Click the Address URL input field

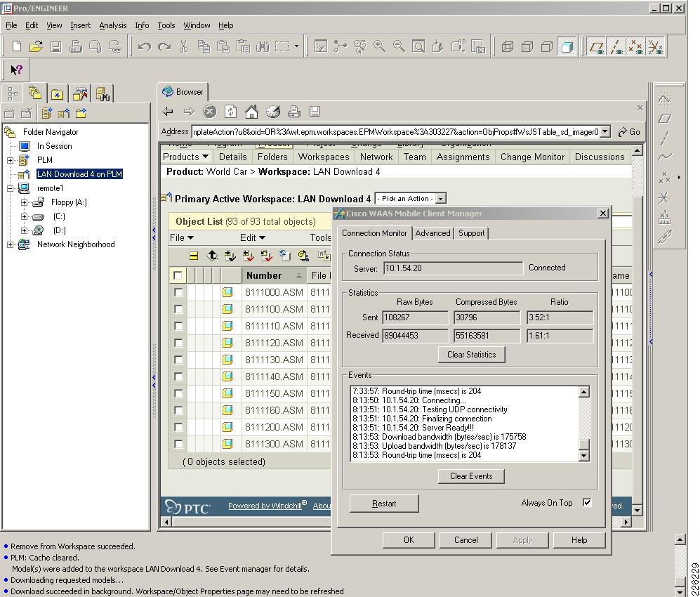point(395,132)
